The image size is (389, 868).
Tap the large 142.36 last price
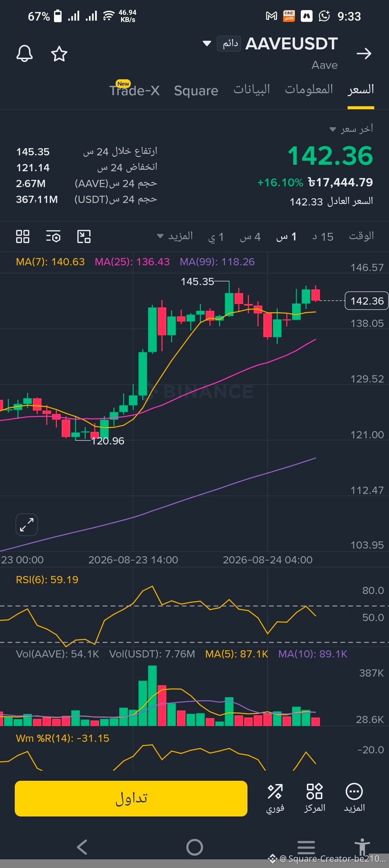330,156
